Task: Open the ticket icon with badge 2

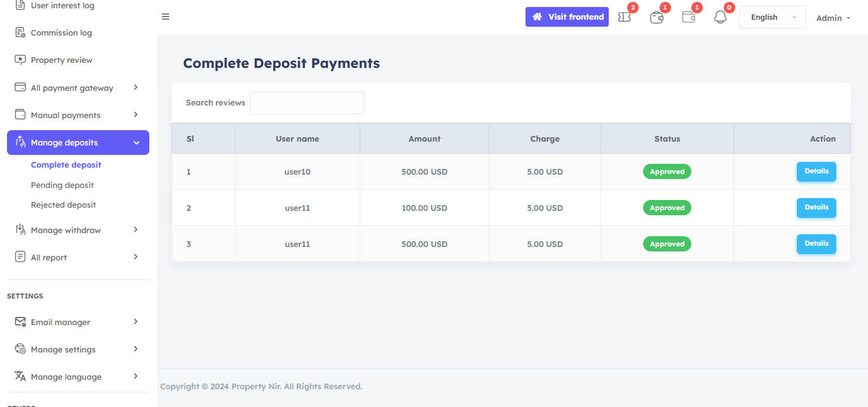Action: pyautogui.click(x=625, y=17)
